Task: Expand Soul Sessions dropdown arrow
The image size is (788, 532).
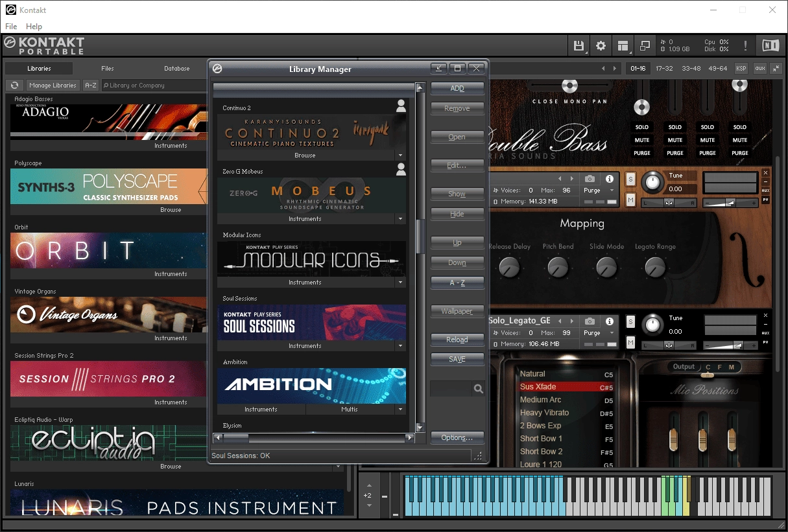Action: click(400, 346)
